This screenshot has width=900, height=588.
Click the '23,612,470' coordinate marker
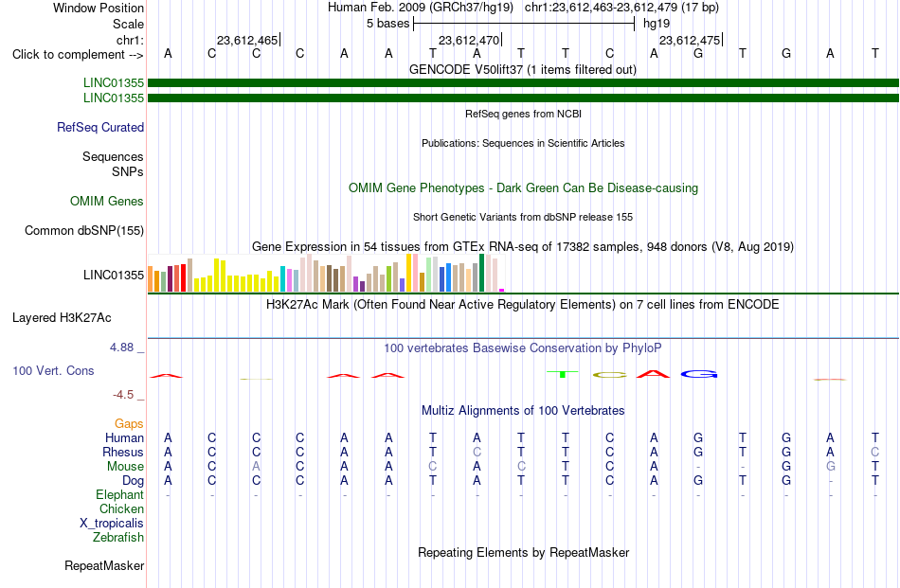click(469, 40)
